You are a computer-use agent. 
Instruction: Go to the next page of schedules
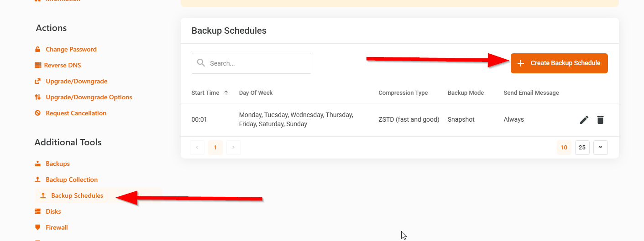[234, 148]
